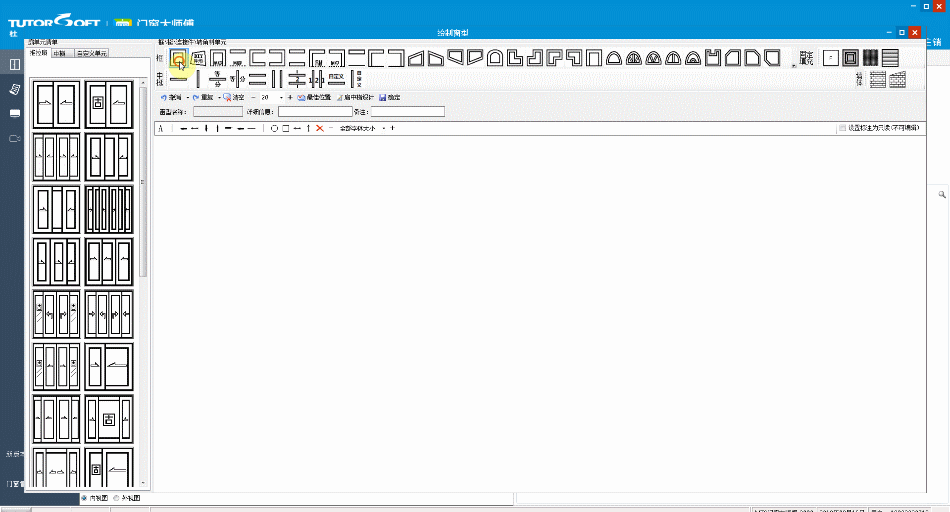The height and width of the screenshot is (512, 950).
Task: Decrease step value with the minus button
Action: (253, 98)
